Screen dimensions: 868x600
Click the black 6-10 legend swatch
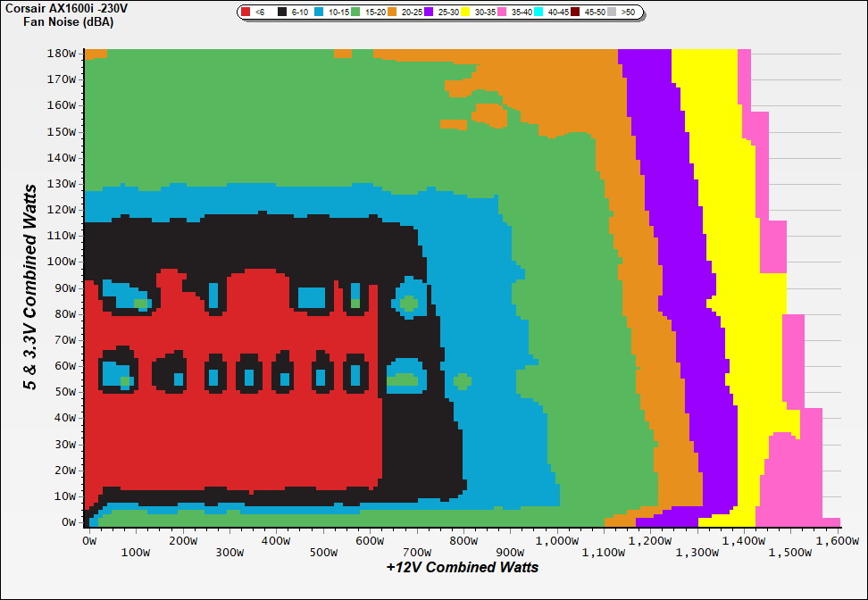pos(283,12)
